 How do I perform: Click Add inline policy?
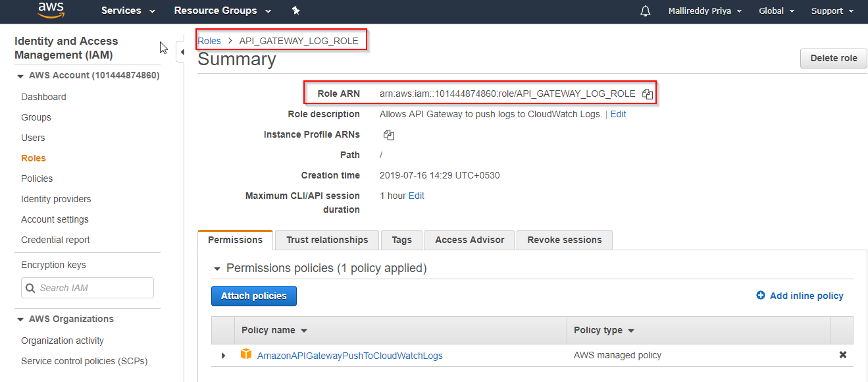click(800, 296)
